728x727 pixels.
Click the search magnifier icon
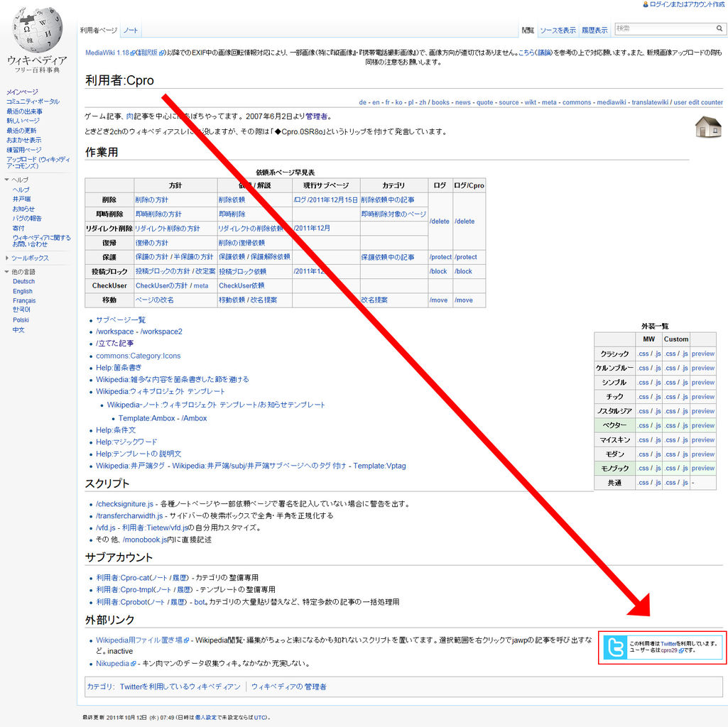coord(719,28)
